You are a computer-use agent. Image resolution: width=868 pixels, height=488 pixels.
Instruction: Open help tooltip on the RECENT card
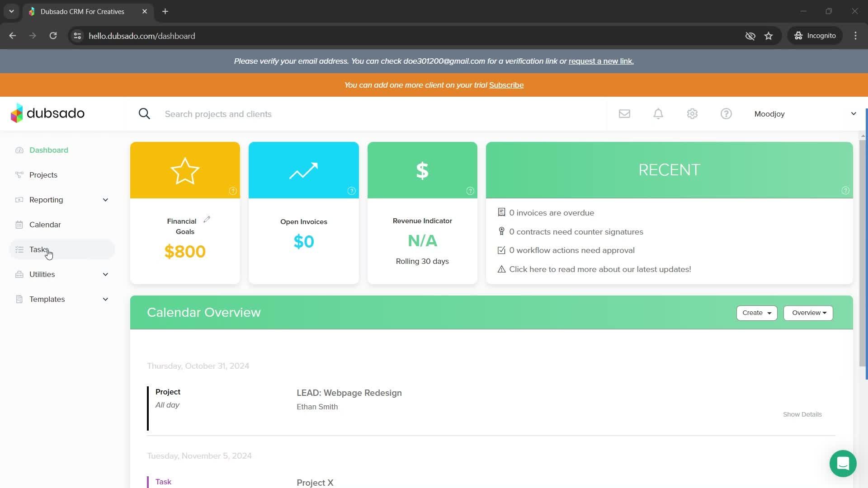click(x=845, y=191)
